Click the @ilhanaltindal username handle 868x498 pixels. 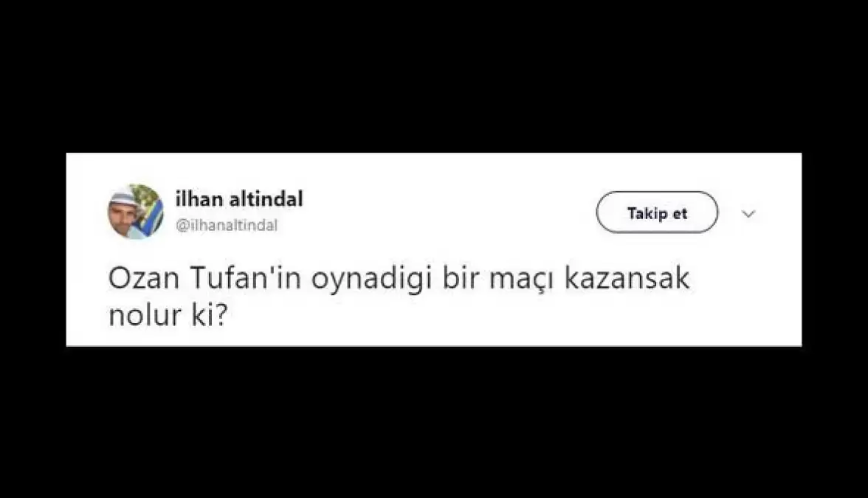point(226,226)
